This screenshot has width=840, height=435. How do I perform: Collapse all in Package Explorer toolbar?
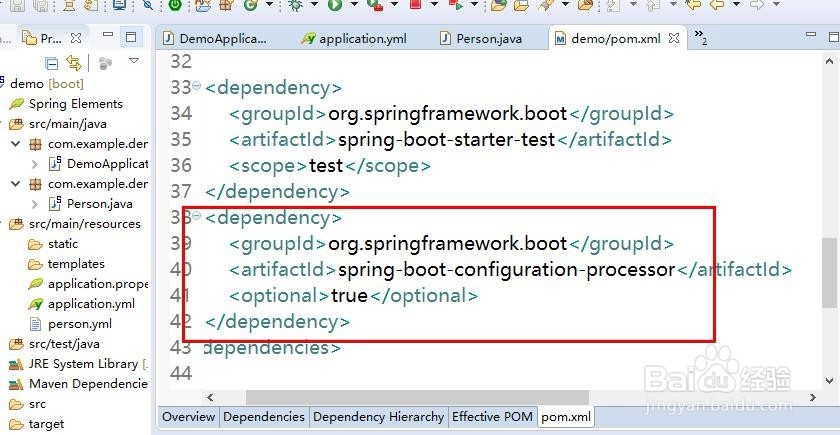click(51, 64)
